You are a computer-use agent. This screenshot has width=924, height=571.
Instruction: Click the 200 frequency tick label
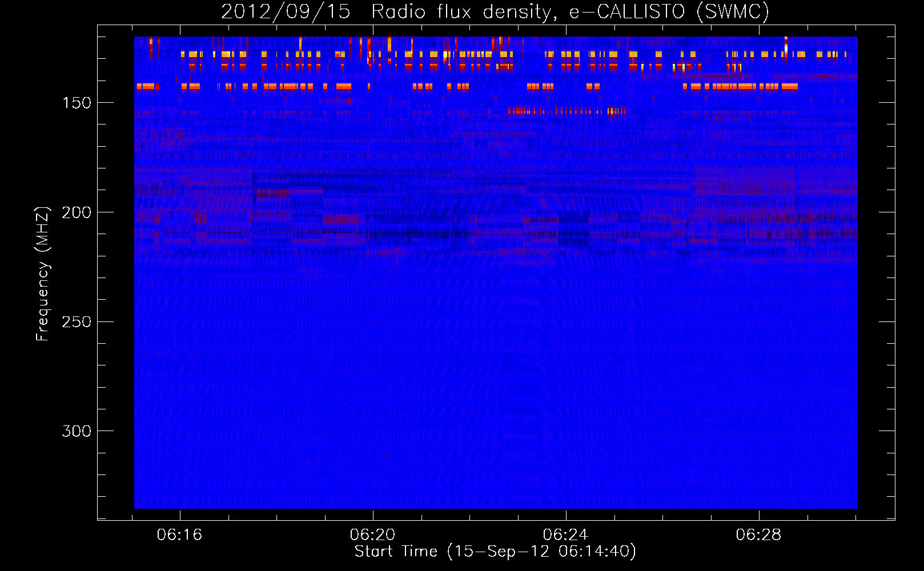tap(77, 212)
